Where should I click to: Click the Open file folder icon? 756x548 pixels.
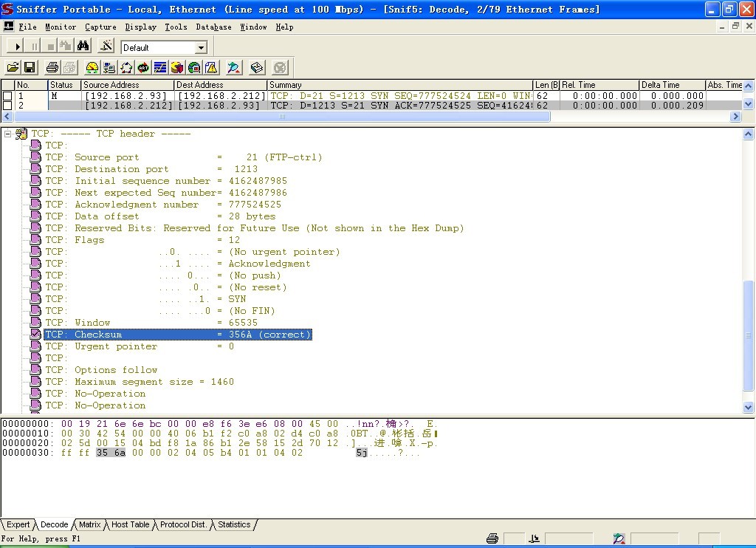pos(13,67)
